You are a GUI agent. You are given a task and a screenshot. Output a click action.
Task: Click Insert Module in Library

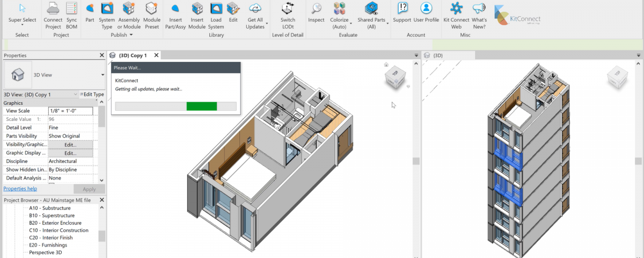197,16
